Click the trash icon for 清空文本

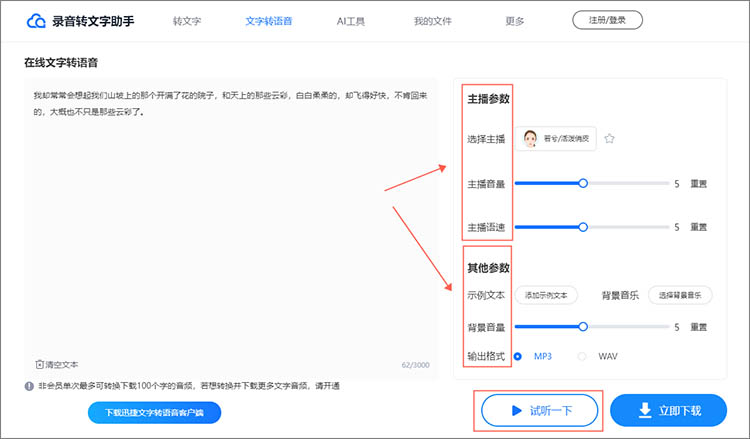[40, 364]
